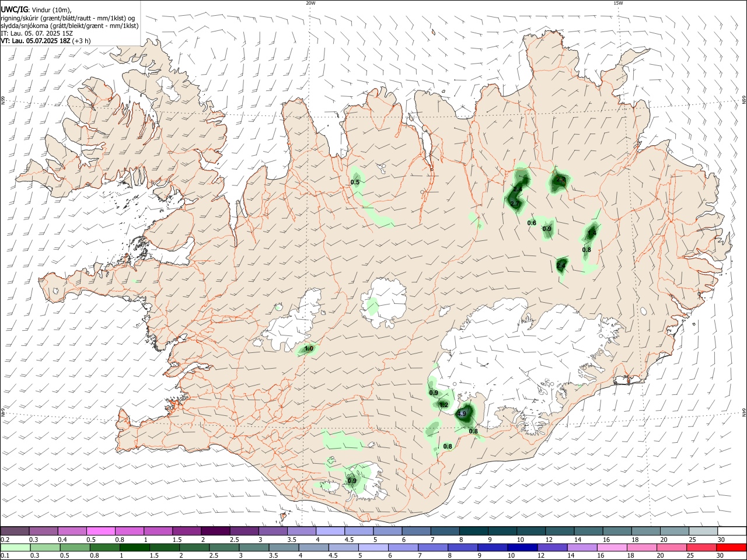Select the bright pink top-row swatch labeled 0.5
Viewport: 747px width, 560px height.
(x=100, y=531)
